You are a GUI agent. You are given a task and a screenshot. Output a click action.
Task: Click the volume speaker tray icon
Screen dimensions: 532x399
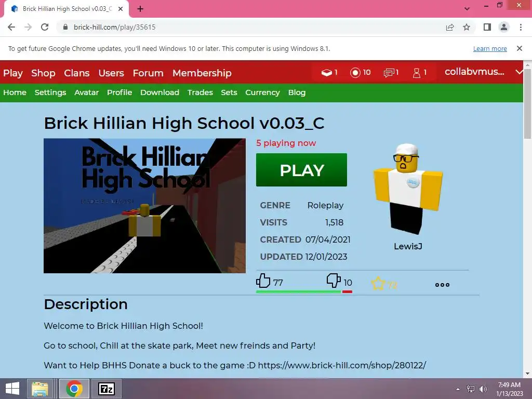point(483,389)
